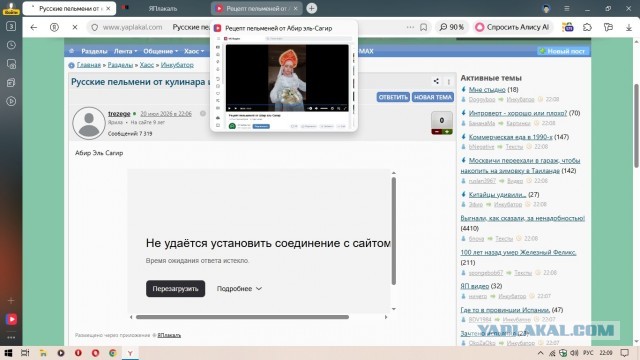
Task: Open Интроверт - хорошо или плохо? topic
Action: (518, 113)
